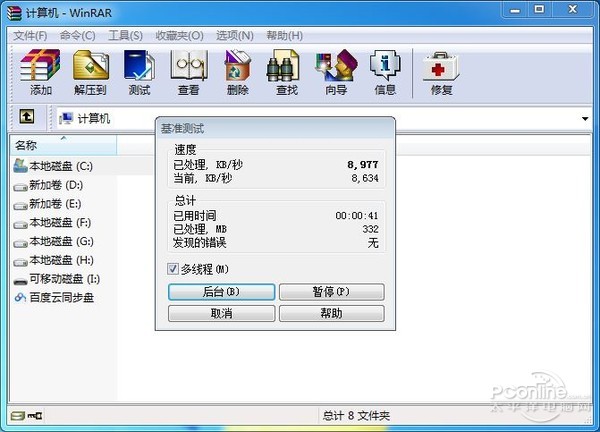
Task: Select the 本地磁盘 (C:) drive icon
Action: coord(20,166)
